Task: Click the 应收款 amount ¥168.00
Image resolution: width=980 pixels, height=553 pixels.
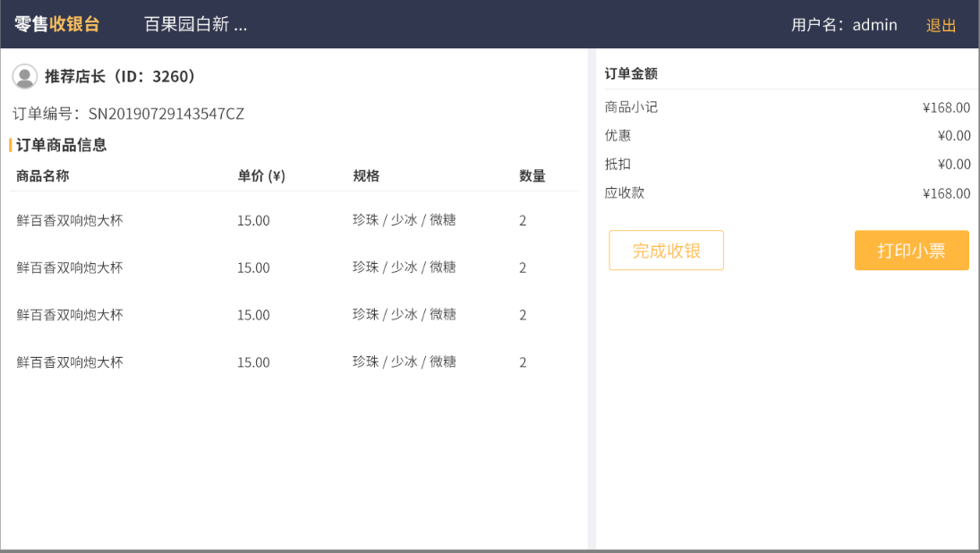Action: [946, 193]
